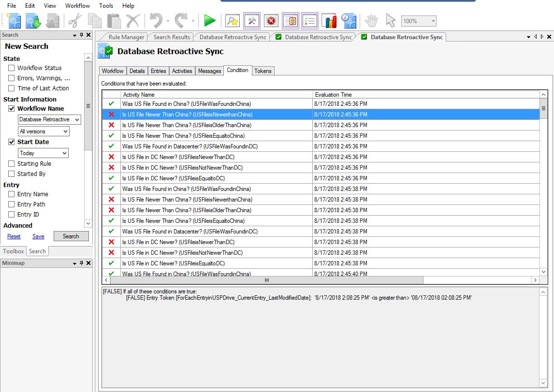Expand the Today start date dropdown

tap(43, 153)
